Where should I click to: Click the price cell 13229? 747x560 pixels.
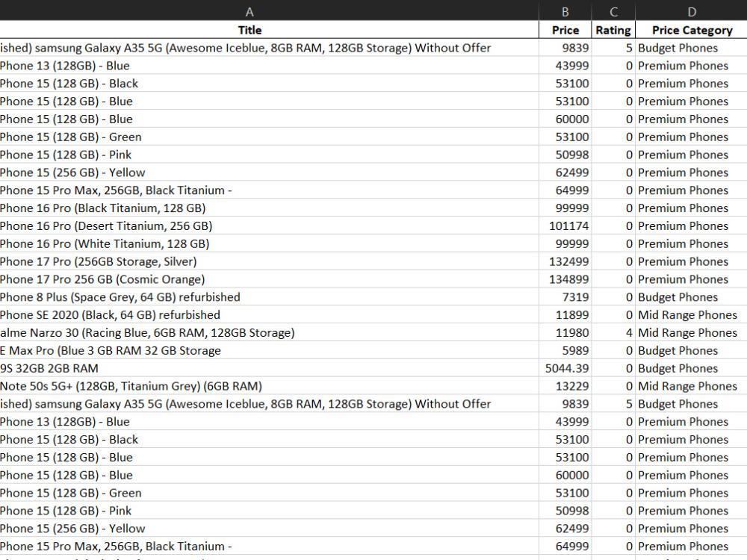565,386
